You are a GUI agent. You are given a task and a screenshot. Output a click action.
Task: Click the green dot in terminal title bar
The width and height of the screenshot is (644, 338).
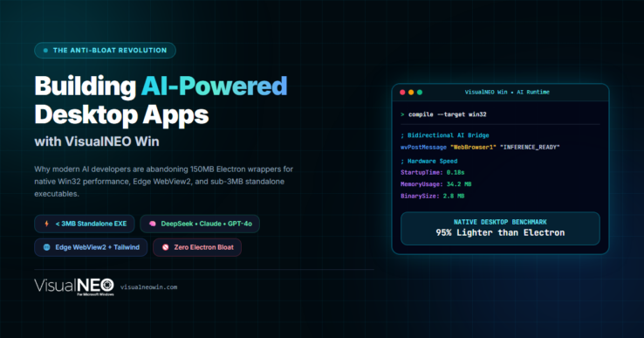(420, 92)
